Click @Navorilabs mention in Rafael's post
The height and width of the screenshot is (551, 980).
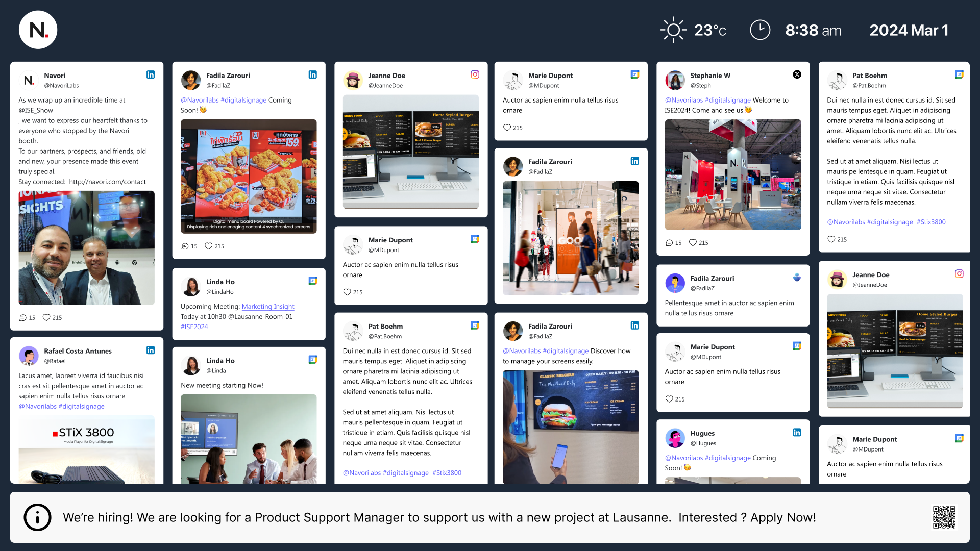38,407
